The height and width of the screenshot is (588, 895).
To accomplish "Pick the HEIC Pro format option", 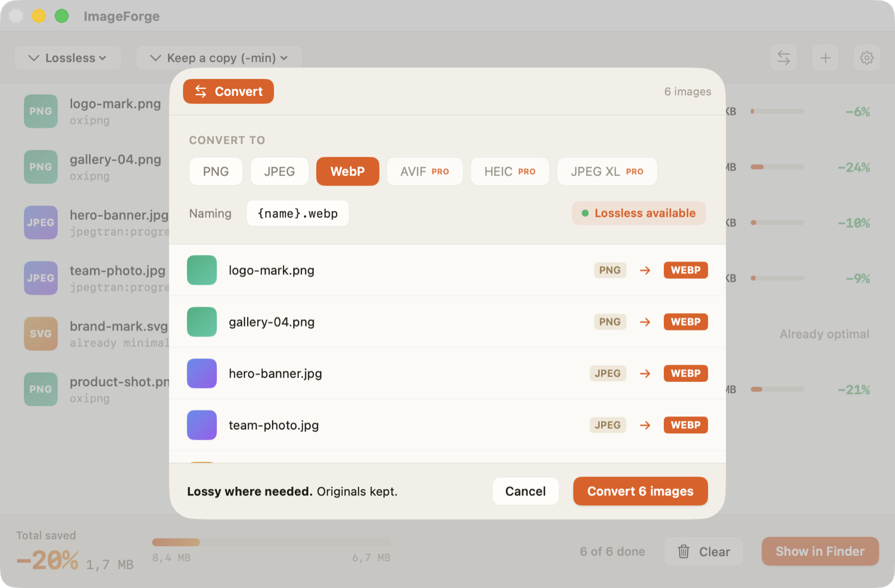I will 510,172.
